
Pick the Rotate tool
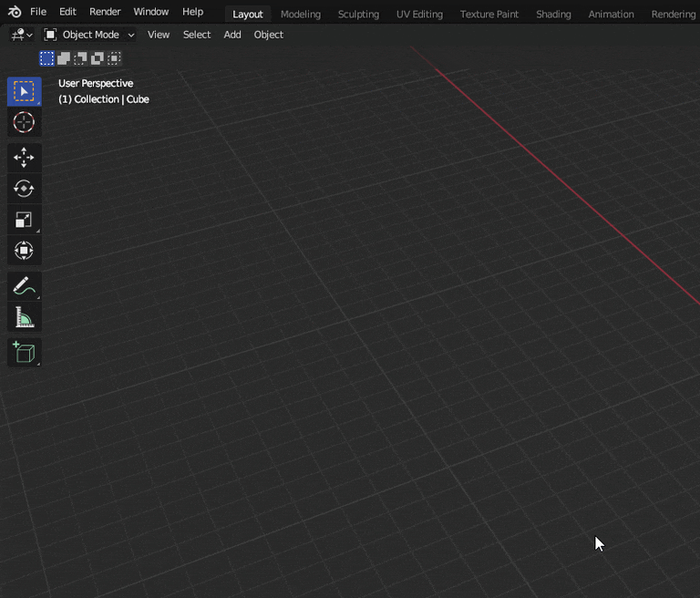click(24, 189)
